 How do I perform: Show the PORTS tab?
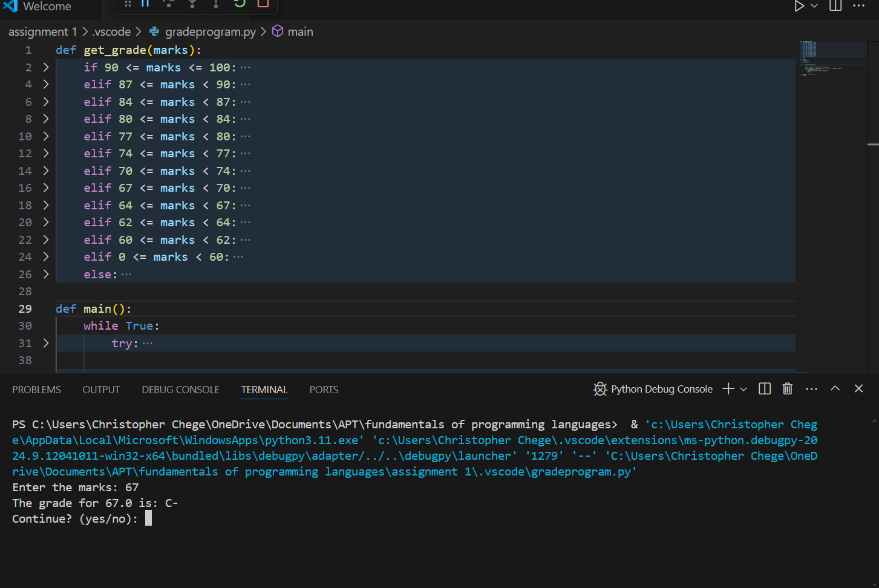coord(324,390)
